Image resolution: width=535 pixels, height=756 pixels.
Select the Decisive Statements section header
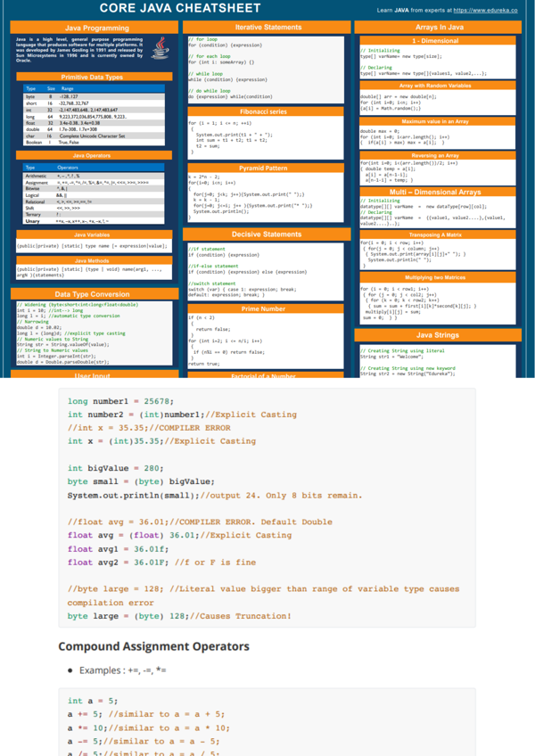pyautogui.click(x=267, y=234)
